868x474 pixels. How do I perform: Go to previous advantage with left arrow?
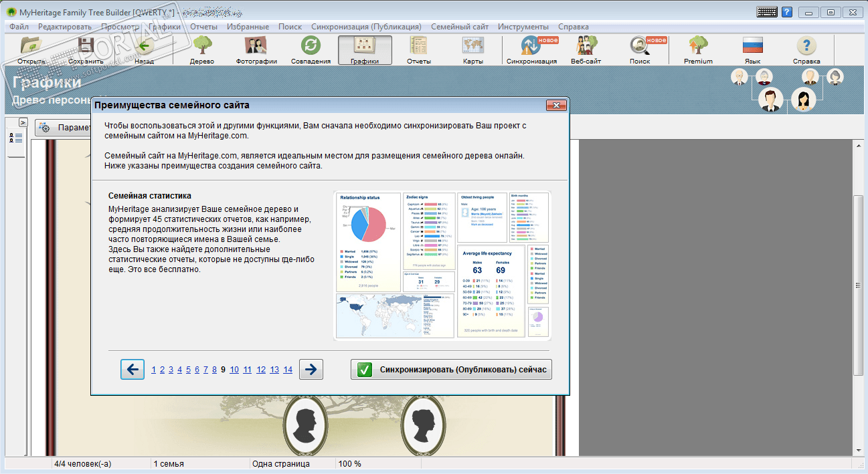(x=133, y=369)
